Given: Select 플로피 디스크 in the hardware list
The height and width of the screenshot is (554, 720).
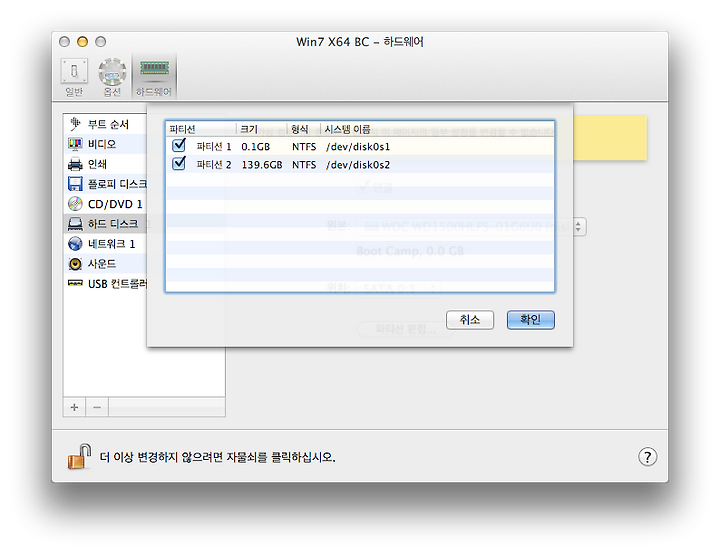Looking at the screenshot, I should 105,184.
